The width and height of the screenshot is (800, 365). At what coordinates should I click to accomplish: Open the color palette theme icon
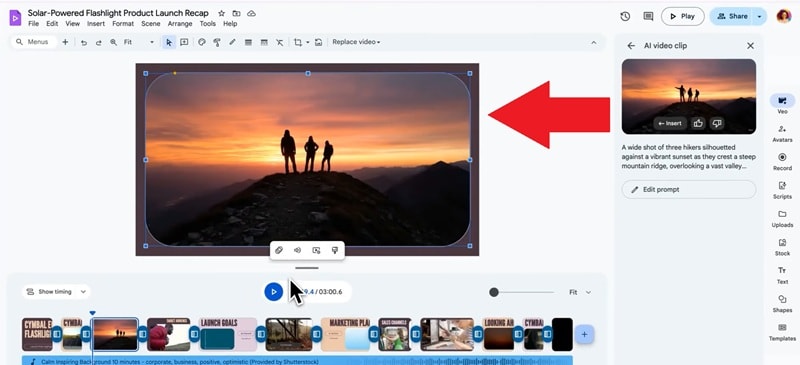click(202, 42)
